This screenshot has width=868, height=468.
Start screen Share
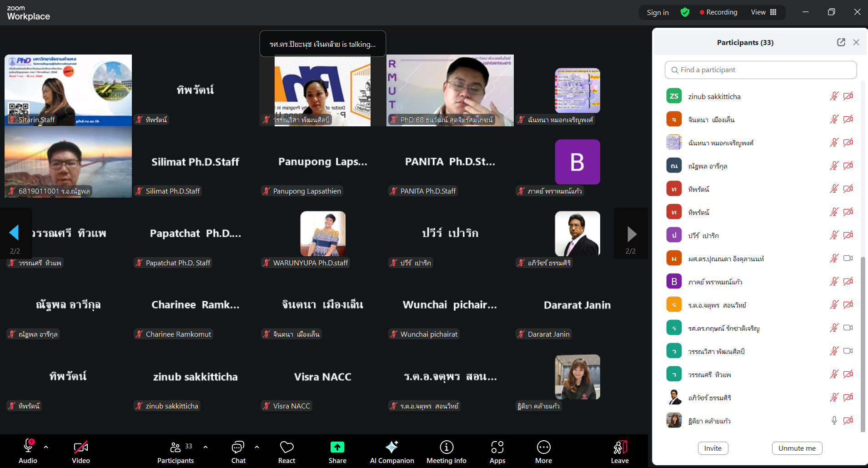(337, 452)
